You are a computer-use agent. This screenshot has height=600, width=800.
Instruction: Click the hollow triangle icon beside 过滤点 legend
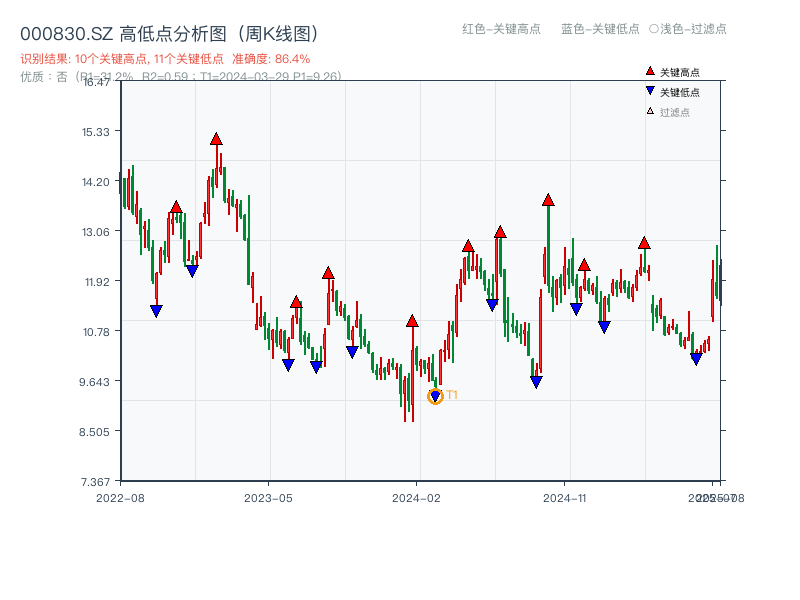[x=650, y=111]
